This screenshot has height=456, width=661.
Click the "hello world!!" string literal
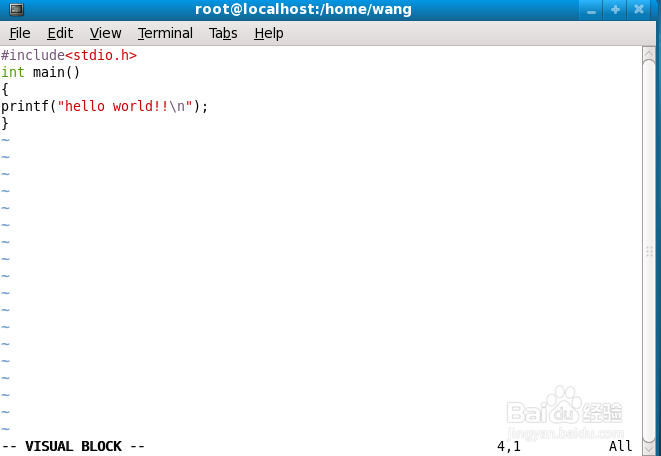pyautogui.click(x=125, y=106)
